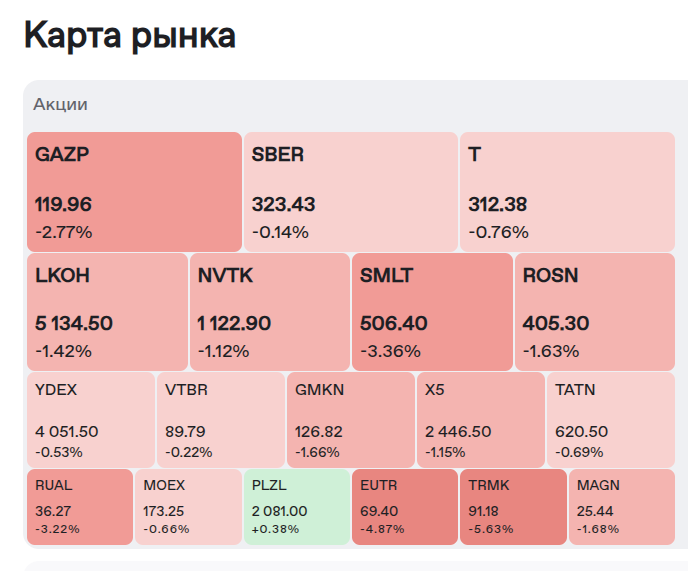Select the GMKN stock tile
The height and width of the screenshot is (571, 688).
pos(351,420)
